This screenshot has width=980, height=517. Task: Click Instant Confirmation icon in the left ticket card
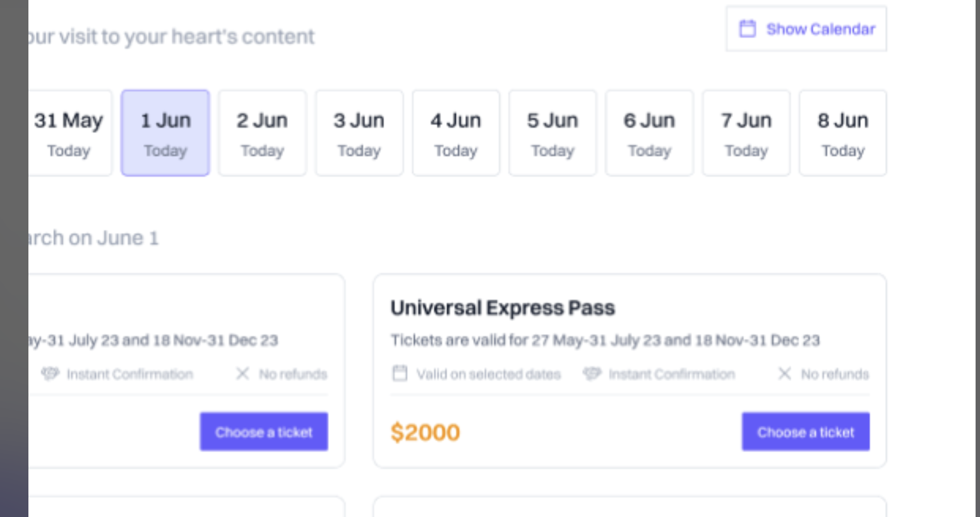coord(50,374)
